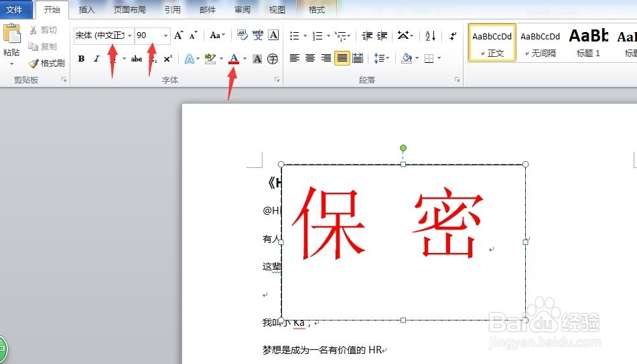
Task: Activate the 格式刷 format painter
Action: 47,64
